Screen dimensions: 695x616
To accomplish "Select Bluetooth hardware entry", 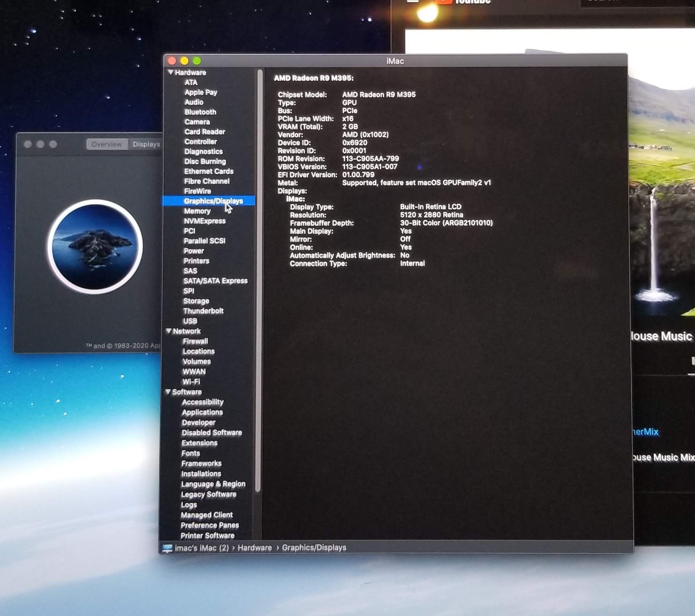I will tap(200, 112).
